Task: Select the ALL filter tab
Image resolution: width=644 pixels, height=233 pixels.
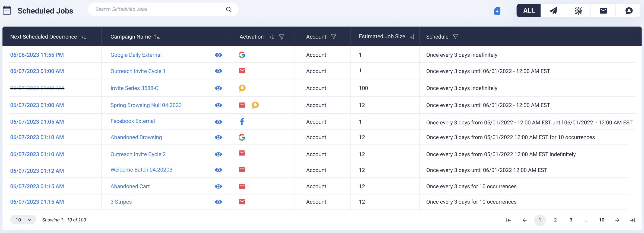Action: [x=529, y=11]
